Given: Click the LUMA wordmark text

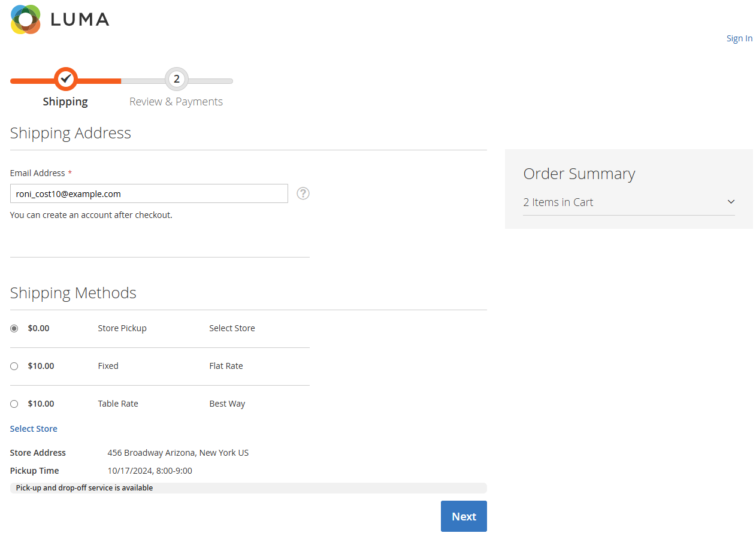Looking at the screenshot, I should pos(80,20).
